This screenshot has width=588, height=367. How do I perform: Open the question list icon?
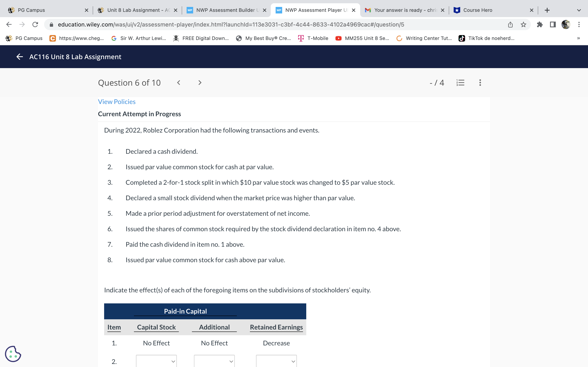pyautogui.click(x=460, y=83)
